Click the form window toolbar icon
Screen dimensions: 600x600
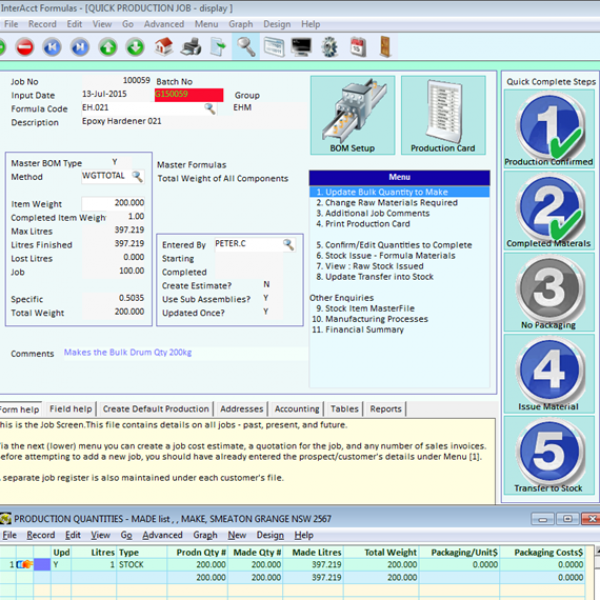click(274, 47)
